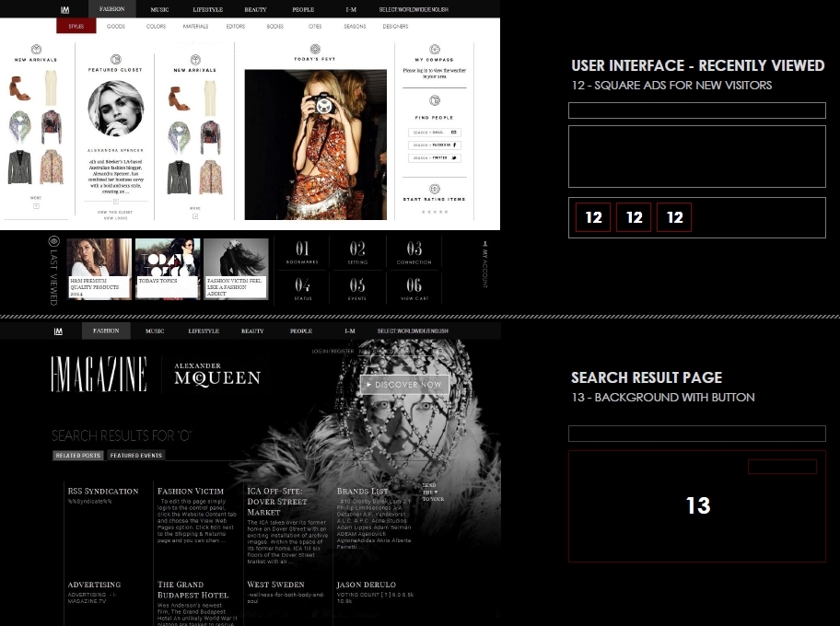Switch to the Featured Events tab
Screen dimensions: 840x626
pos(136,455)
